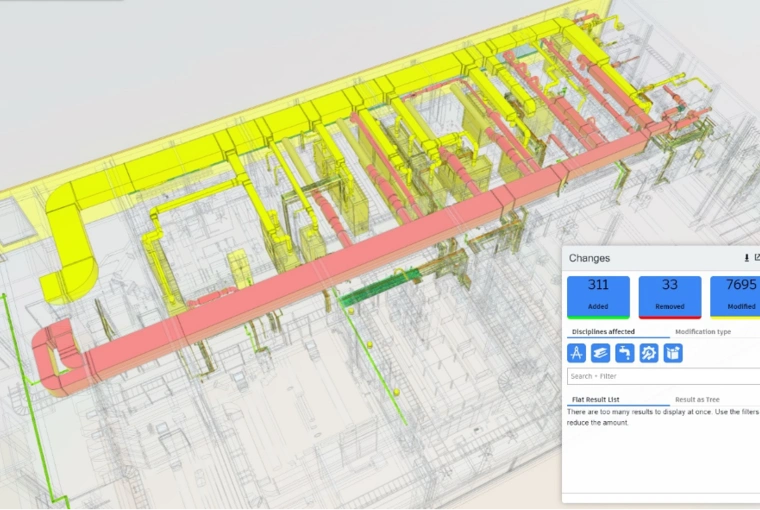760x510 pixels.
Task: Pop out the Changes panel
Action: [757, 258]
